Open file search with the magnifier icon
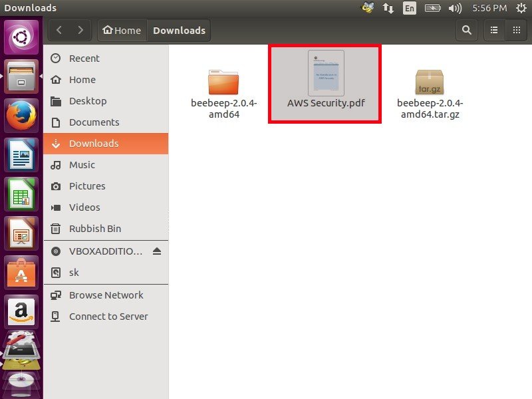 click(467, 30)
